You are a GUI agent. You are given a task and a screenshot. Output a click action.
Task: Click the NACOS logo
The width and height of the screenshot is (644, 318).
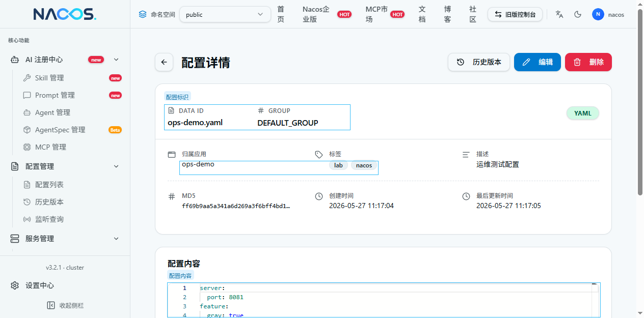(65, 14)
